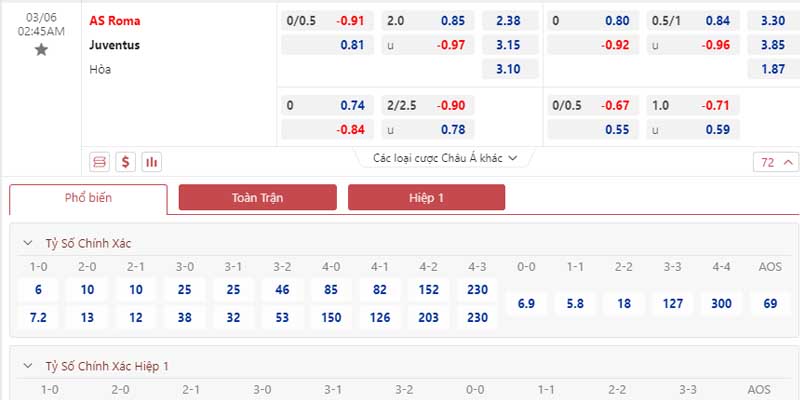This screenshot has width=800, height=400.
Task: Select the "Hiệp 1" tab
Action: coord(426,198)
